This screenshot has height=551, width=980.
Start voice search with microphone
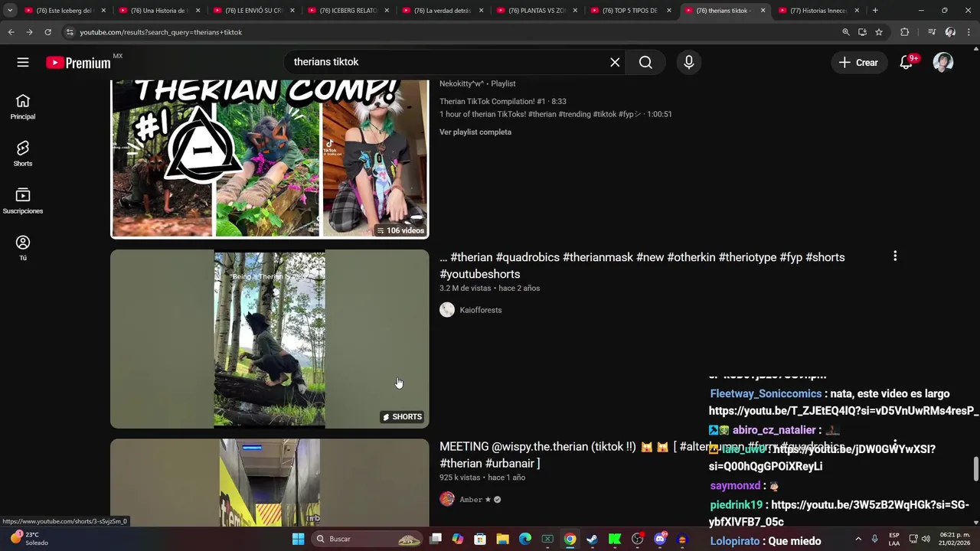(x=689, y=62)
